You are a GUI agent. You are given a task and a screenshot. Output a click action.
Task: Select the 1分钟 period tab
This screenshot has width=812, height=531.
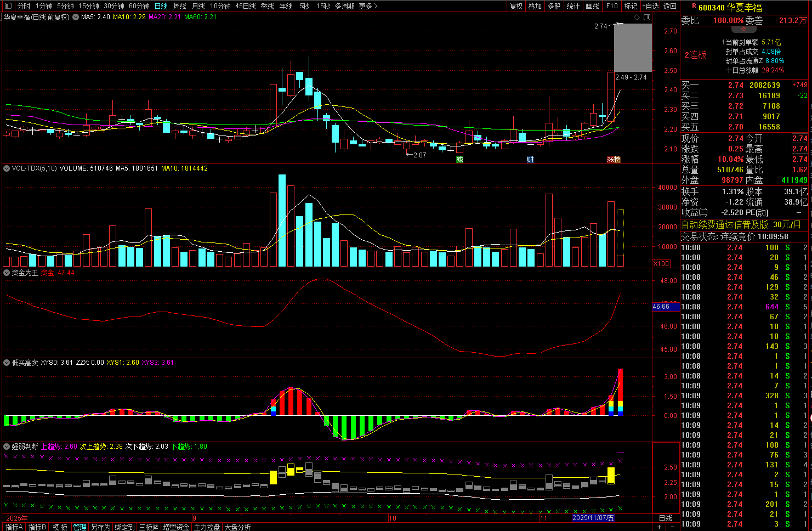[44, 6]
